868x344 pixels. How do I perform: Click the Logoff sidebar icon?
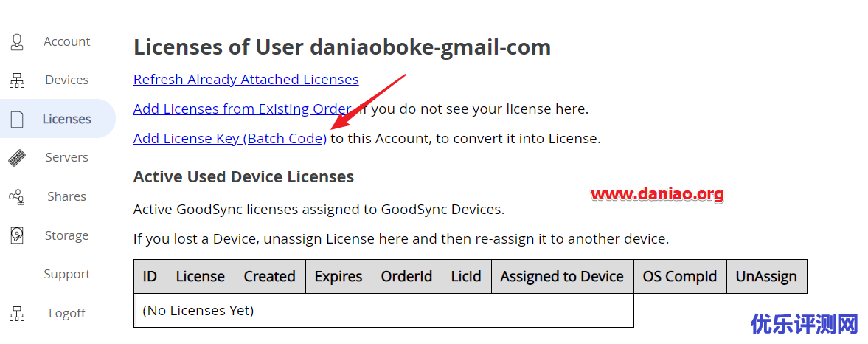click(x=17, y=314)
